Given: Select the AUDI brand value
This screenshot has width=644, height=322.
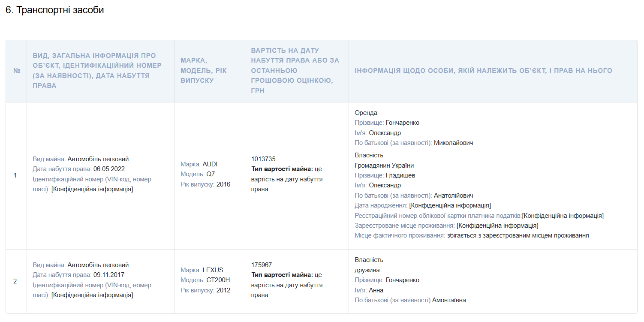Looking at the screenshot, I should click(210, 164).
